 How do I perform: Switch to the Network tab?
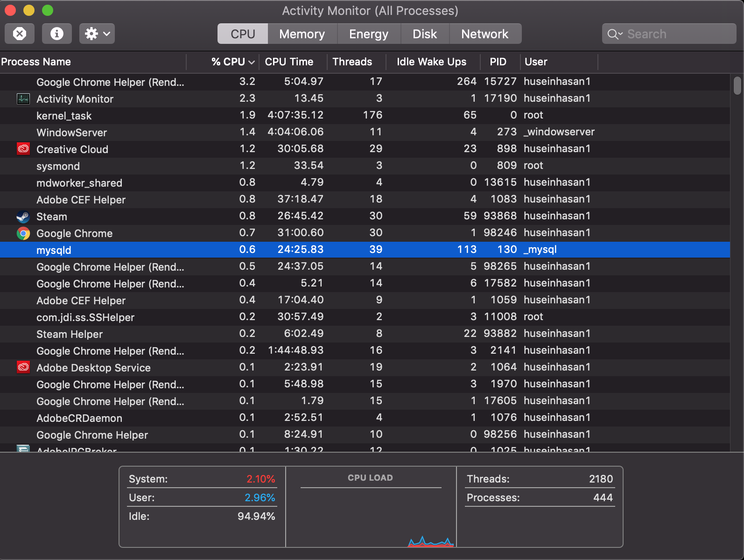click(485, 34)
